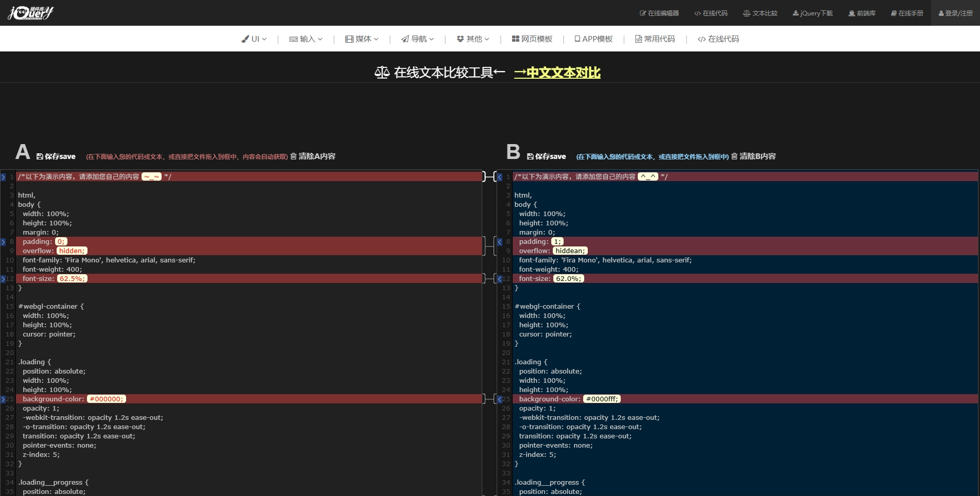This screenshot has height=496, width=980.
Task: Click the save icon for panel B
Action: (x=530, y=156)
